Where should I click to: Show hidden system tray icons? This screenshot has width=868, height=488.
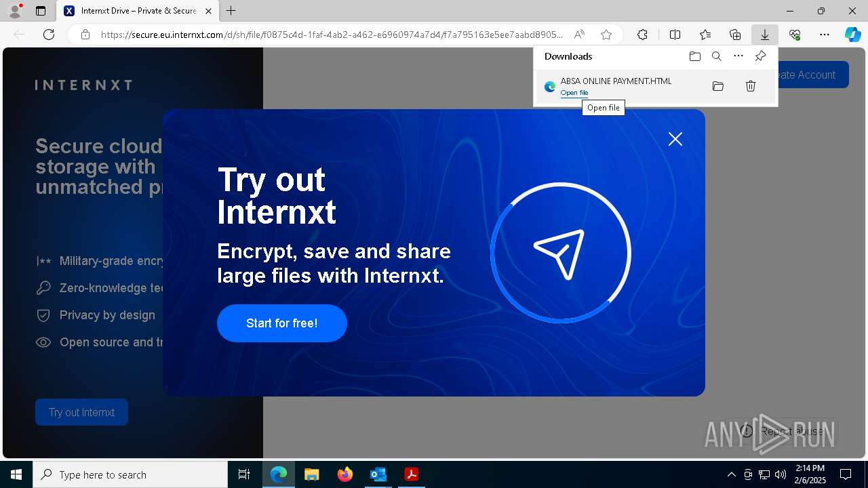(731, 474)
